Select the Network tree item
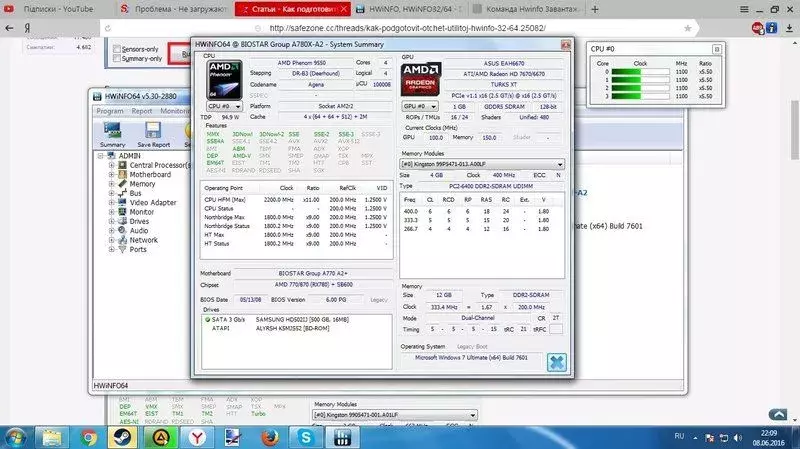This screenshot has width=800, height=449. [143, 240]
